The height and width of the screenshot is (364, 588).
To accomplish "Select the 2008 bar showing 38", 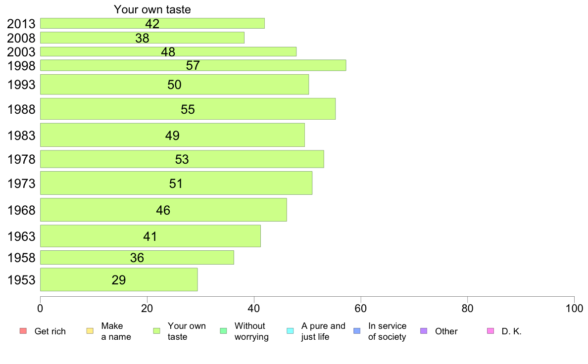I will click(142, 38).
